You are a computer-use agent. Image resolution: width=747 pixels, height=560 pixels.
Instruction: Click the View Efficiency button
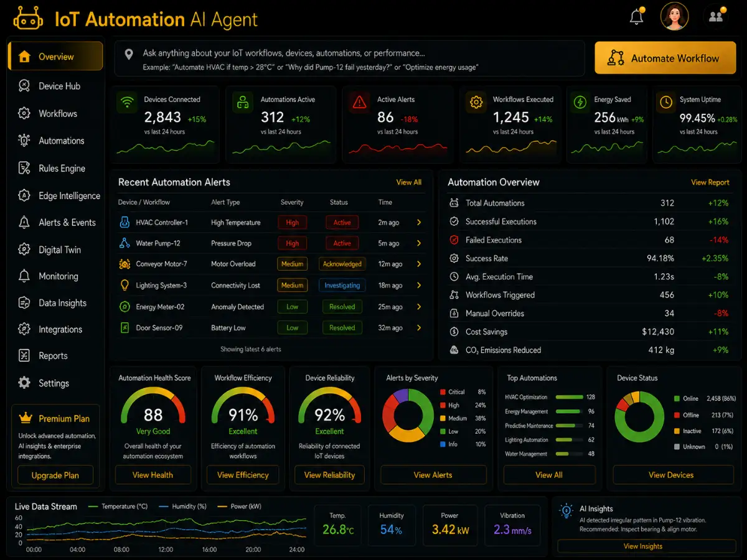(243, 475)
